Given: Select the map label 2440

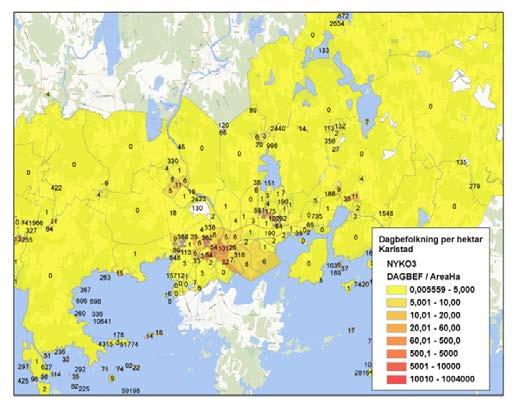Looking at the screenshot, I should (x=278, y=128).
